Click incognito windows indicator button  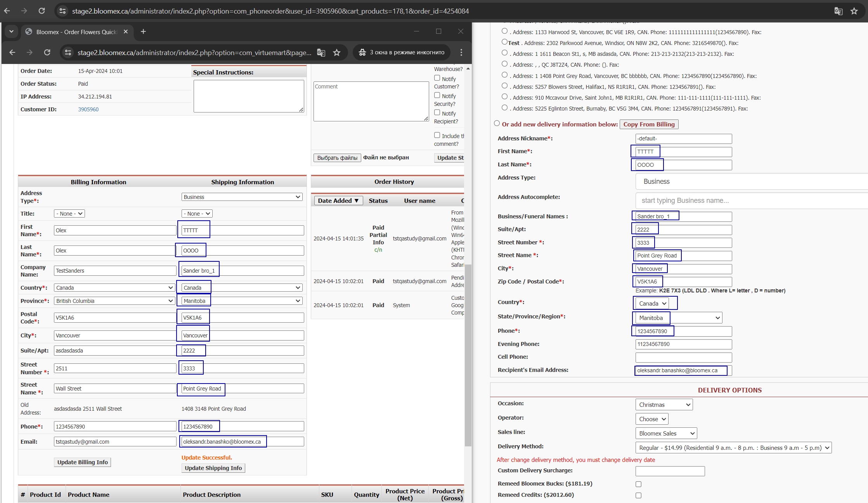pyautogui.click(x=401, y=52)
